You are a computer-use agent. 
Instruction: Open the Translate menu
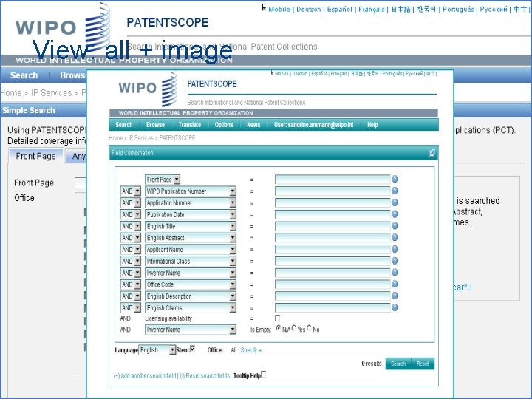190,125
